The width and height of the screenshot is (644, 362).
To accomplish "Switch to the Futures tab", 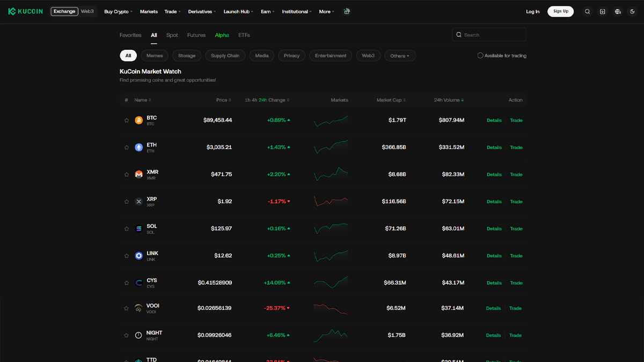I will 196,35.
